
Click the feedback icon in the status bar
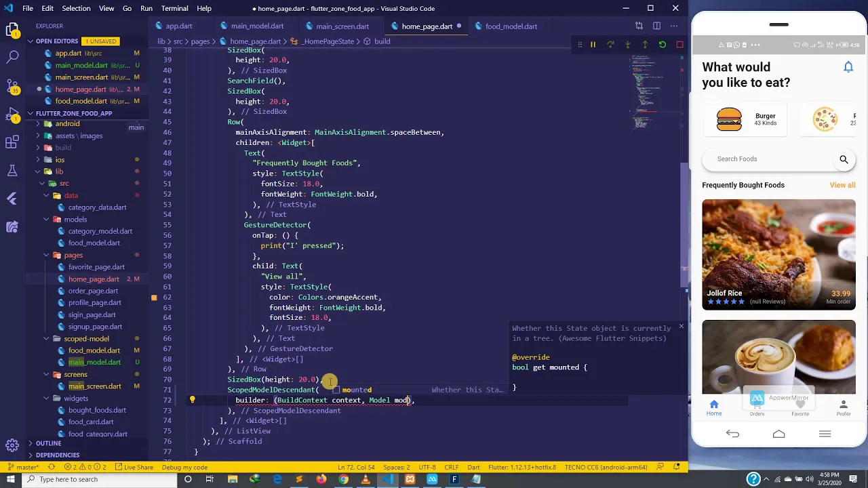pyautogui.click(x=660, y=467)
